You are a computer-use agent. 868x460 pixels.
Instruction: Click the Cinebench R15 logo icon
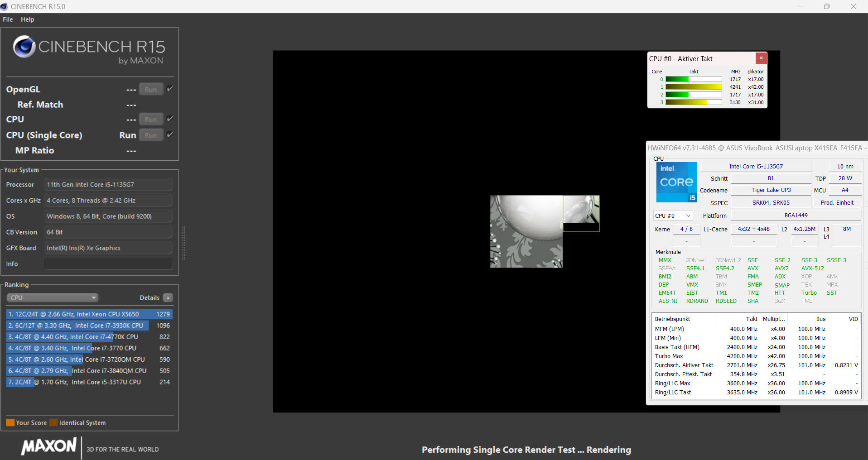(x=24, y=47)
